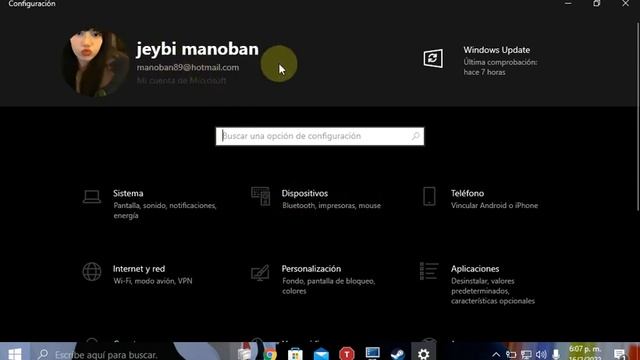Close the Configuración window
The width and height of the screenshot is (640, 360).
pos(625,4)
